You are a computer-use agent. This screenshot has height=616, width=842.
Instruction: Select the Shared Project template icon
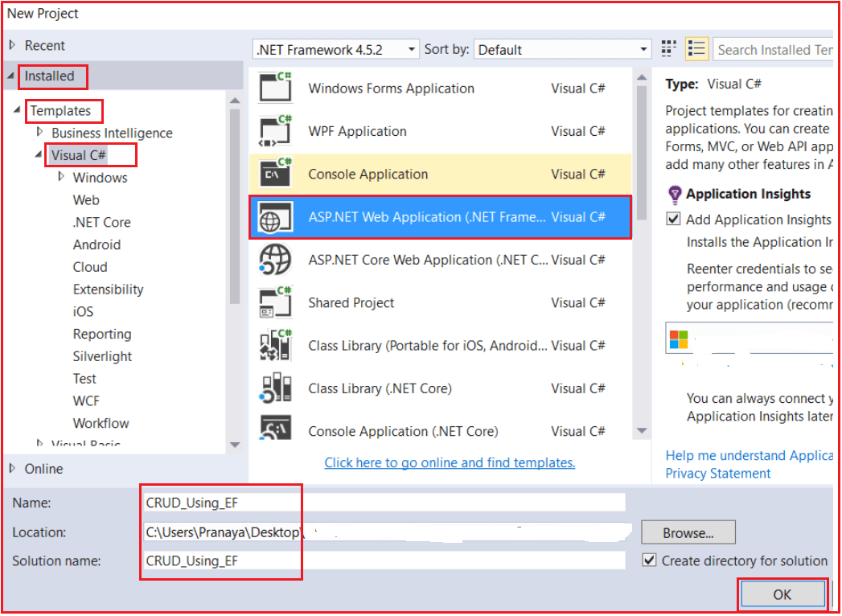pyautogui.click(x=275, y=303)
